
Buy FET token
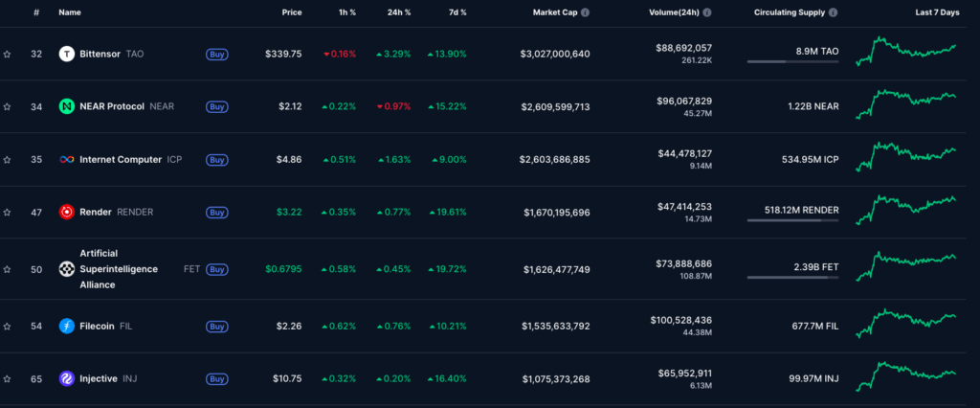point(217,270)
